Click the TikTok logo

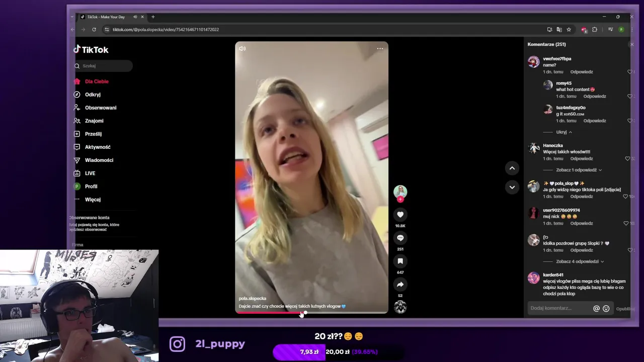pyautogui.click(x=91, y=50)
